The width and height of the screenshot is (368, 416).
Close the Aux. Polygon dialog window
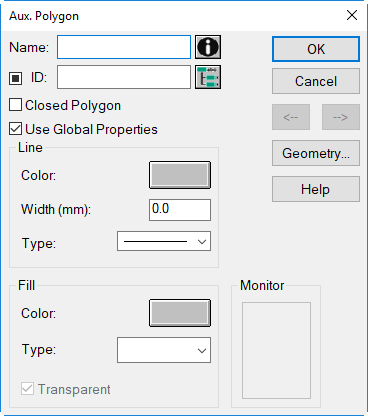(352, 15)
